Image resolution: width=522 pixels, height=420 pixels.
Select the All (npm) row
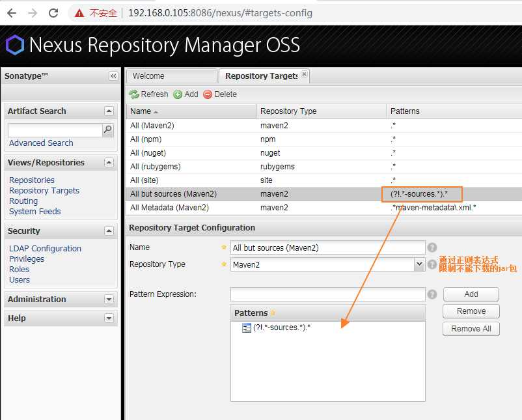(324, 139)
